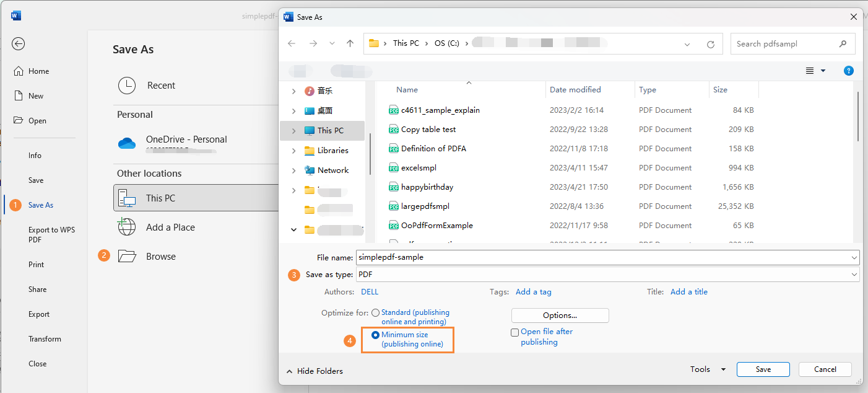Open Browse folder icon in Other locations
Image resolution: width=868 pixels, height=393 pixels.
127,255
